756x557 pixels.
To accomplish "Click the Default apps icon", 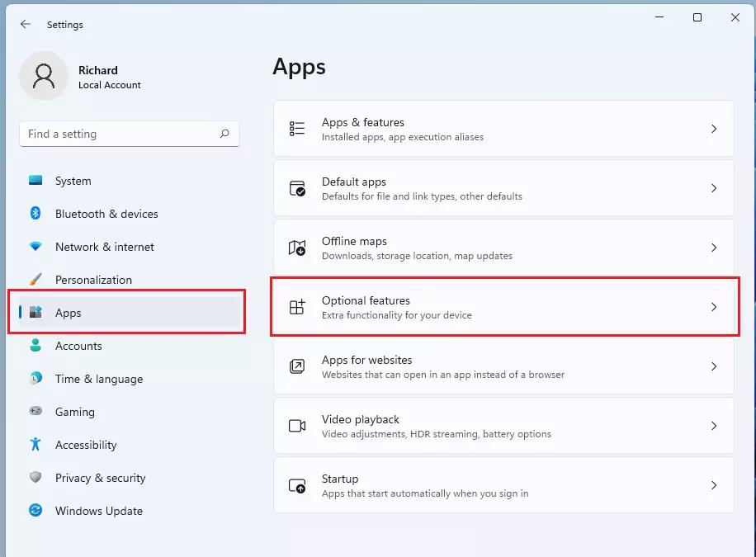I will (x=297, y=188).
